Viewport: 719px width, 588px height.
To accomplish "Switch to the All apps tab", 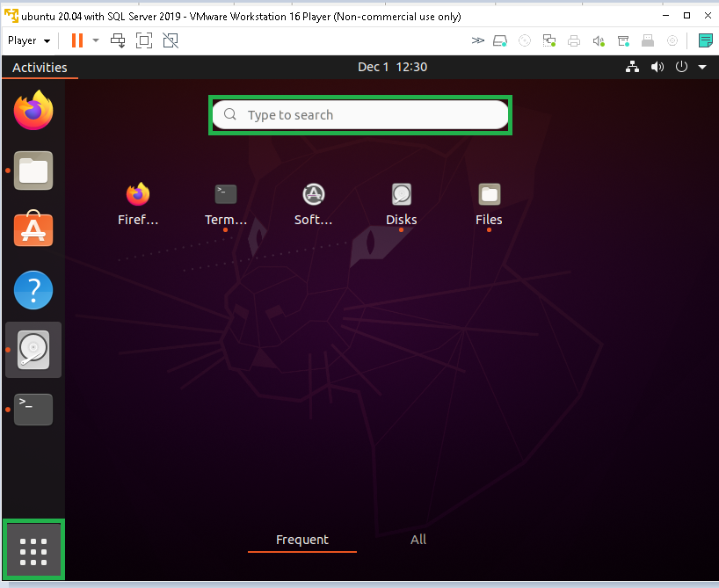I will 418,540.
